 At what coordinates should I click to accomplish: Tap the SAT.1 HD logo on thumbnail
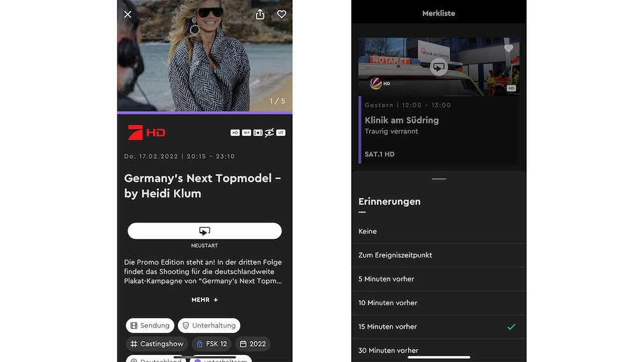(380, 83)
